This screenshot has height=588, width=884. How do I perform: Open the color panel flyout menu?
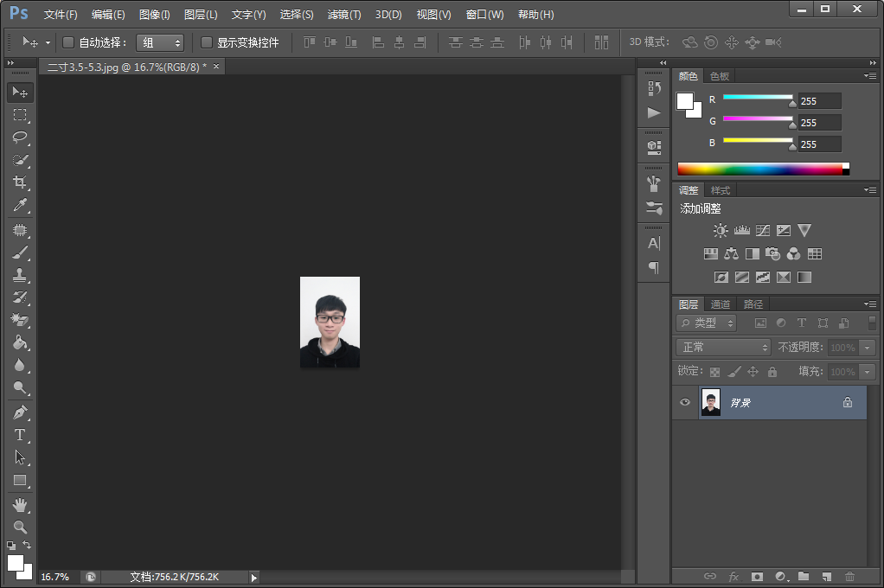870,75
